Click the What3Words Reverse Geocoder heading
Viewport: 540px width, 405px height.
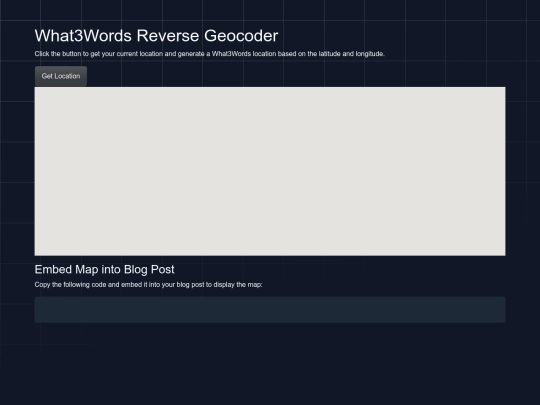tap(156, 36)
